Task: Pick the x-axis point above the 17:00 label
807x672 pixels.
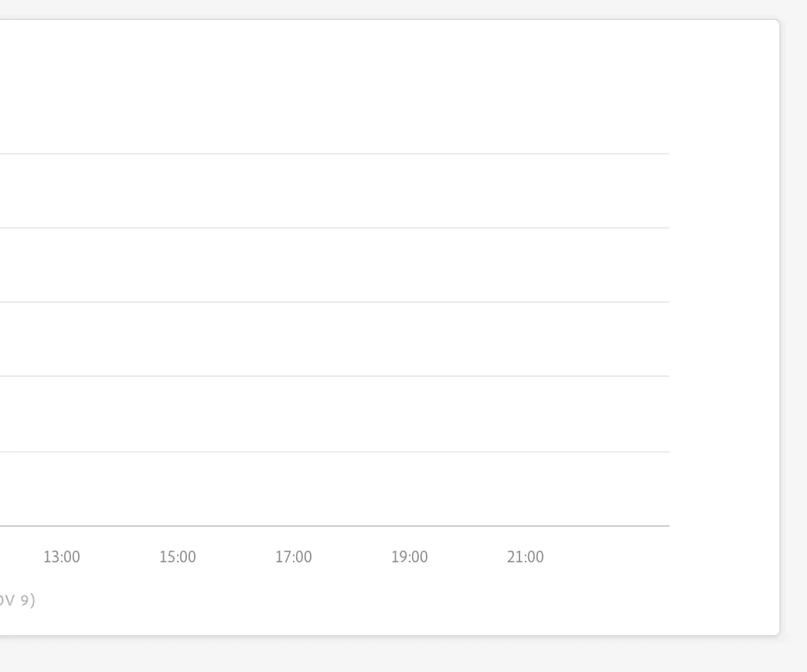Action: 294,526
